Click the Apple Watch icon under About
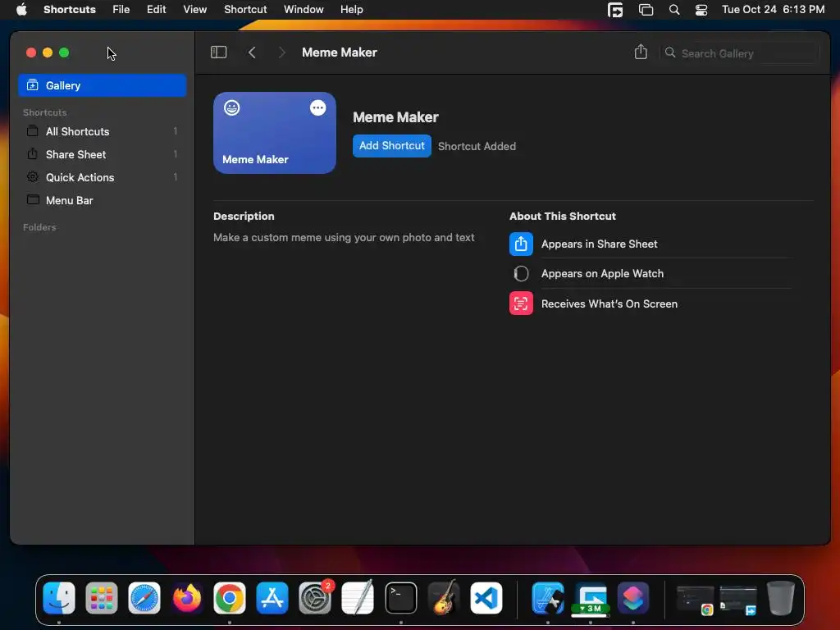Image resolution: width=840 pixels, height=630 pixels. pos(521,274)
